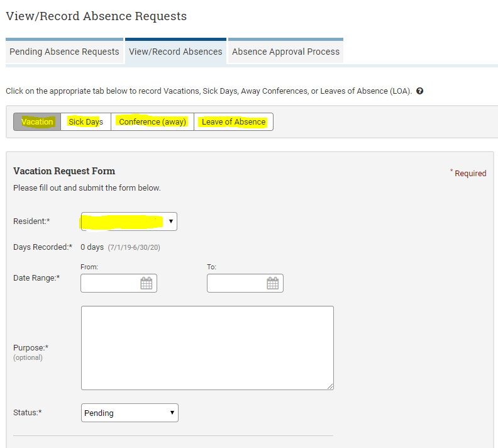Click the Purpose resize handle corner
Image resolution: width=498 pixels, height=448 pixels.
(x=330, y=386)
